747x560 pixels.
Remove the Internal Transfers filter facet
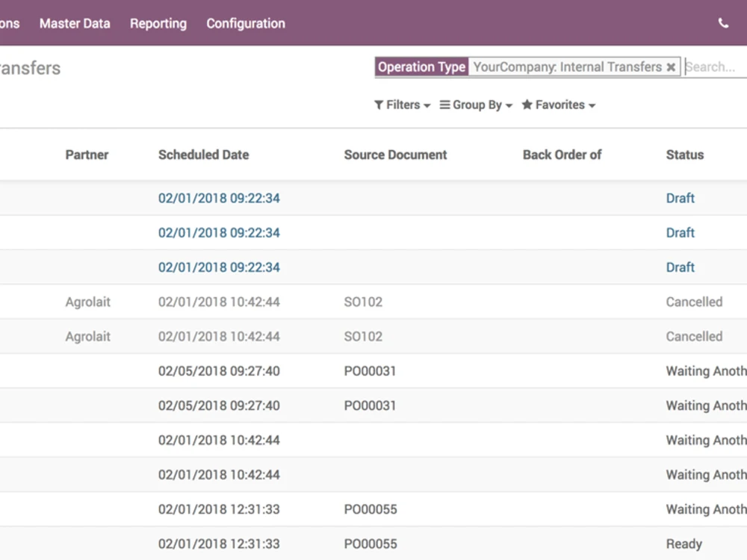pos(671,67)
